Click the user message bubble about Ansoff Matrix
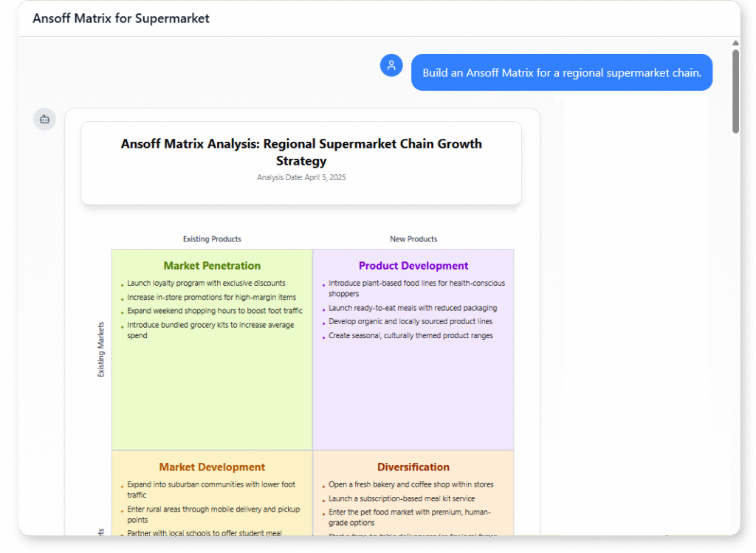756x553 pixels. click(561, 72)
